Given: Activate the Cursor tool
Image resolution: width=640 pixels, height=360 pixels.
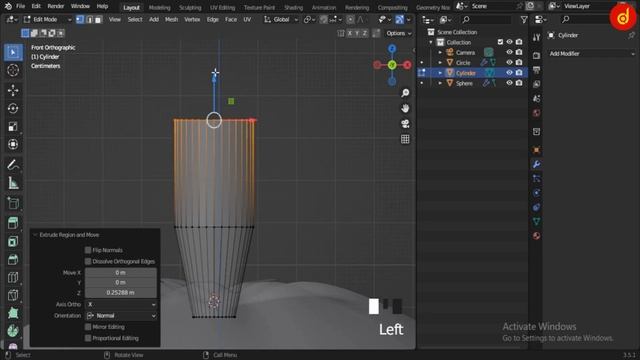Looking at the screenshot, I should 13,70.
